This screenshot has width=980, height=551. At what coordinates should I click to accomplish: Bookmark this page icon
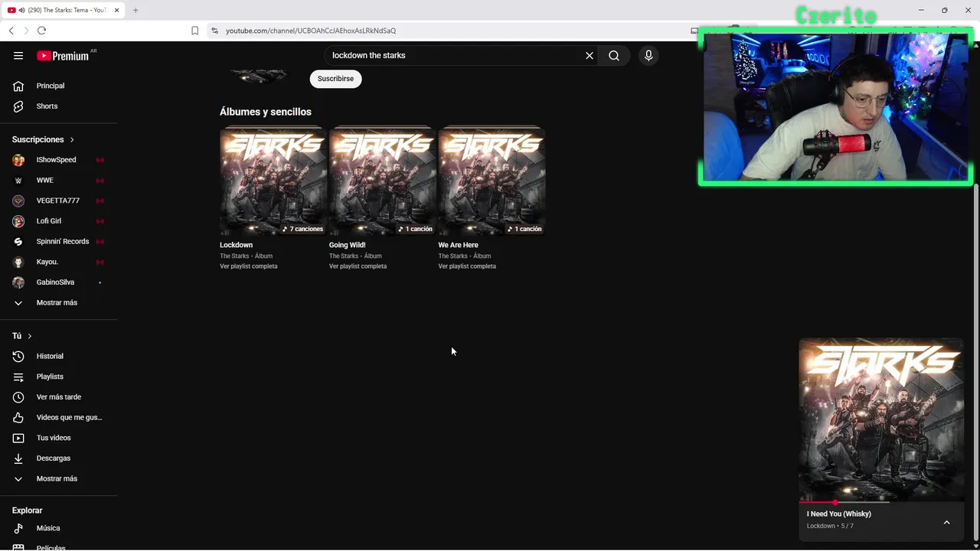coord(194,31)
